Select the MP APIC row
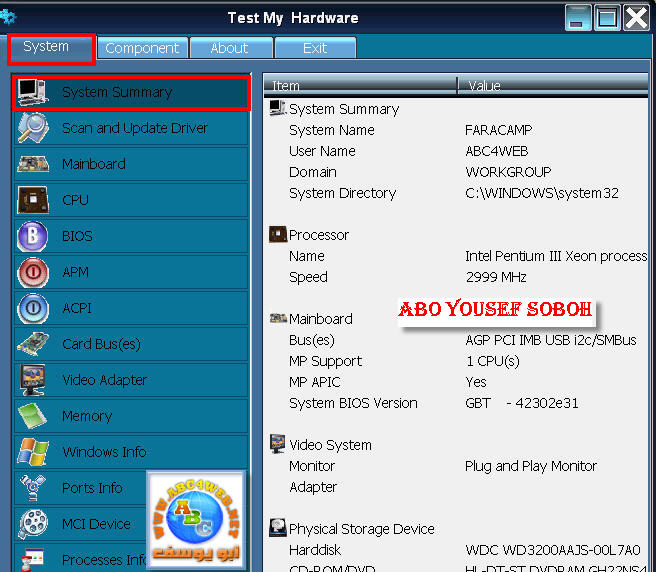Screen dimensions: 656x572 coord(456,382)
